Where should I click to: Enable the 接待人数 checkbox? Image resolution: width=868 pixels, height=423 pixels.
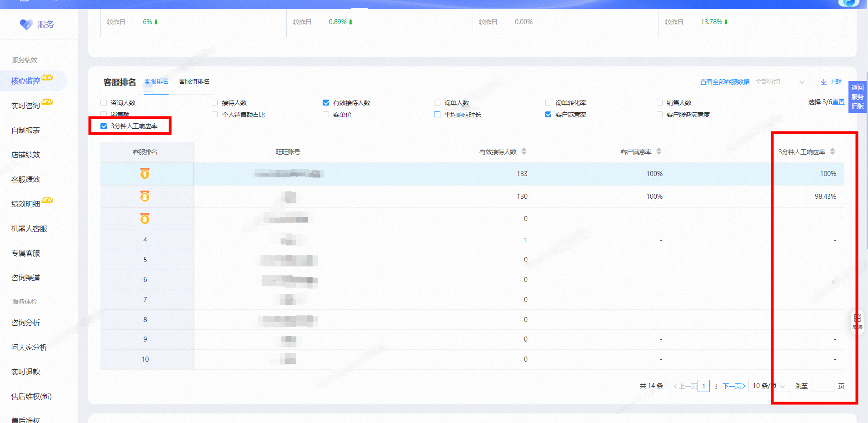[215, 103]
